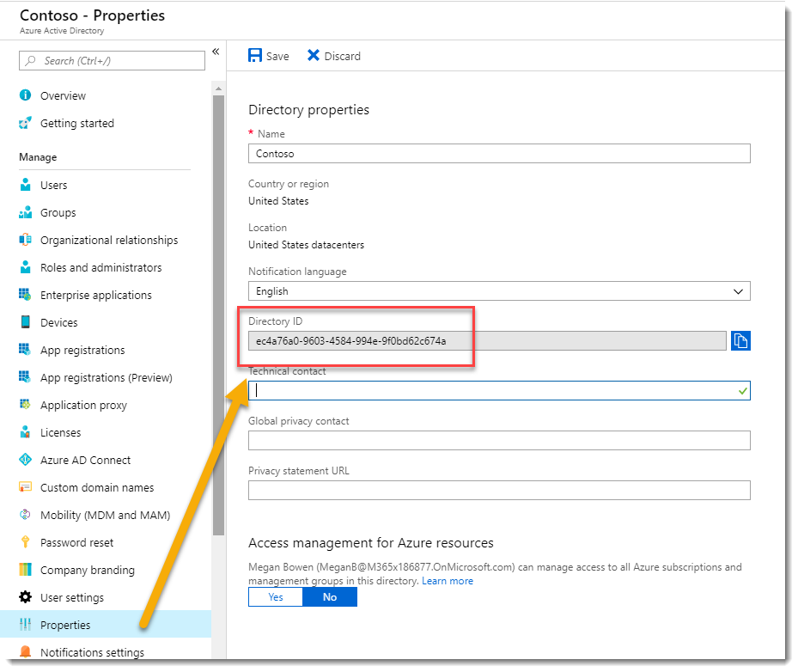Click the Discard button label
This screenshot has width=798, height=672.
[x=343, y=56]
